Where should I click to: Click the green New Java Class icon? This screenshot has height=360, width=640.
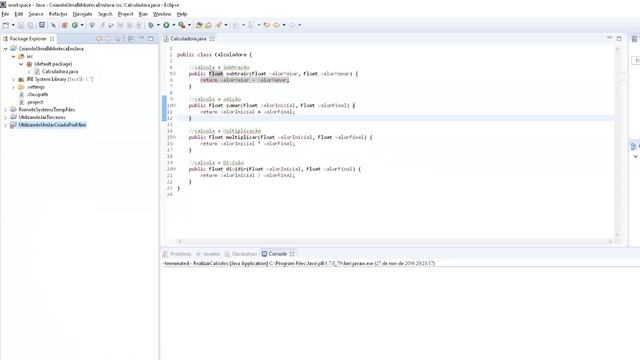point(75,25)
